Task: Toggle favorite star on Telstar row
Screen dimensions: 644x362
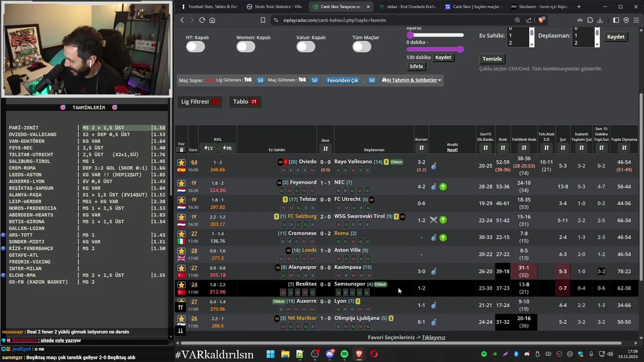Action: coord(182,200)
